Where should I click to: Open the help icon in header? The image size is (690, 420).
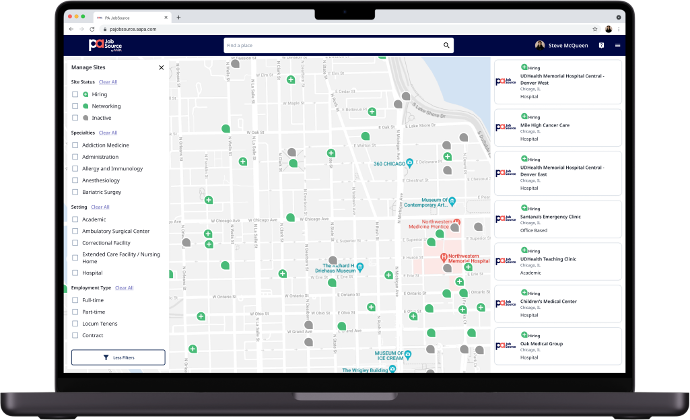(601, 45)
